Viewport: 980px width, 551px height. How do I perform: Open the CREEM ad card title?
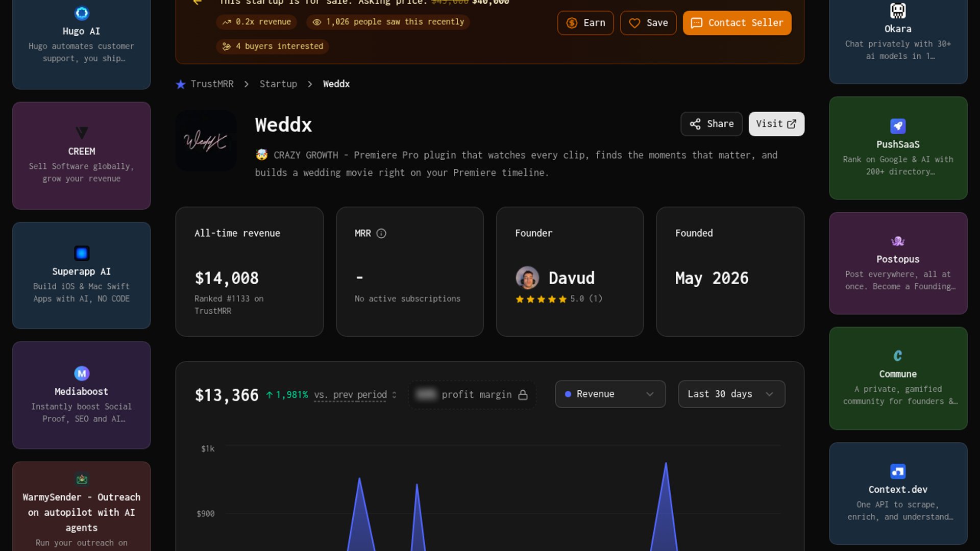coord(82,152)
